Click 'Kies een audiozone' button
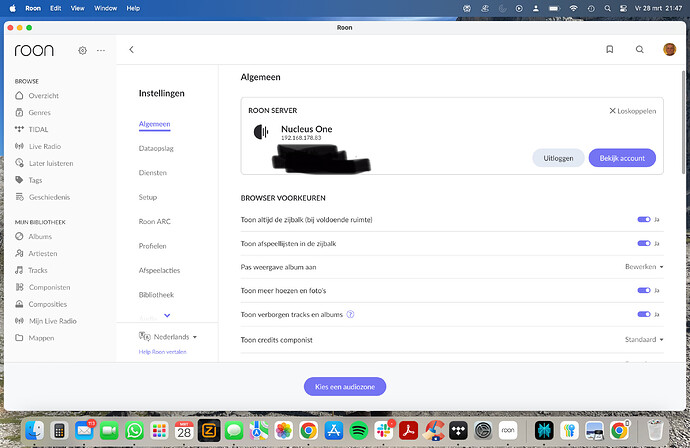 point(345,386)
